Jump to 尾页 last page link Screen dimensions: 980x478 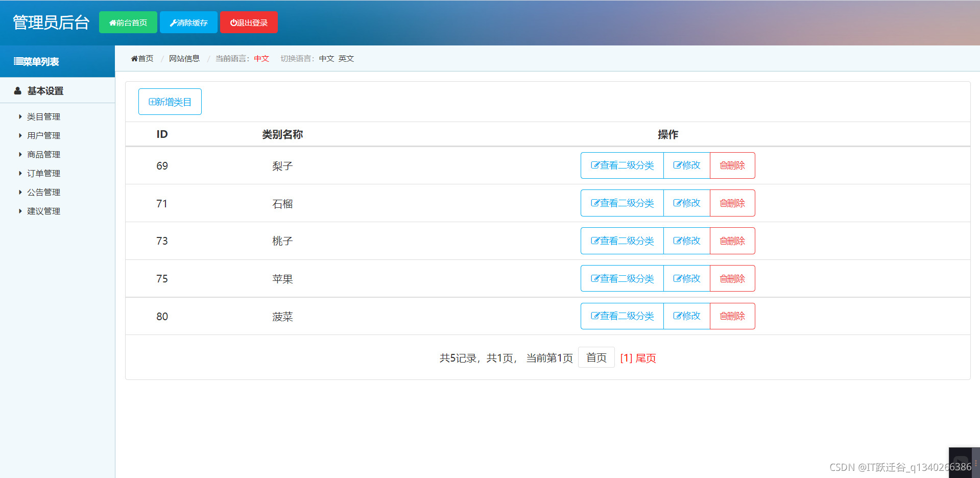pyautogui.click(x=646, y=358)
